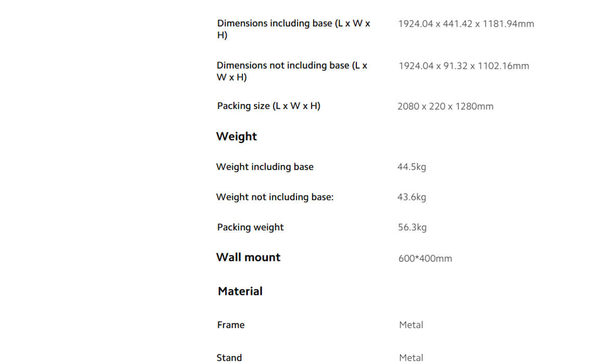Select the Metal value beside Frame
Screen dimensions: 594x364
(411, 325)
